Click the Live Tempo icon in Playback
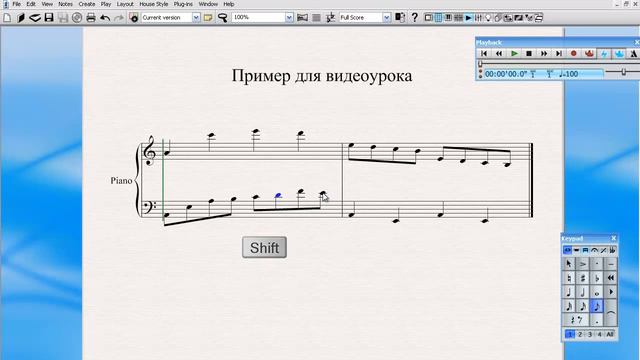The height and width of the screenshot is (360, 640). pos(619,53)
